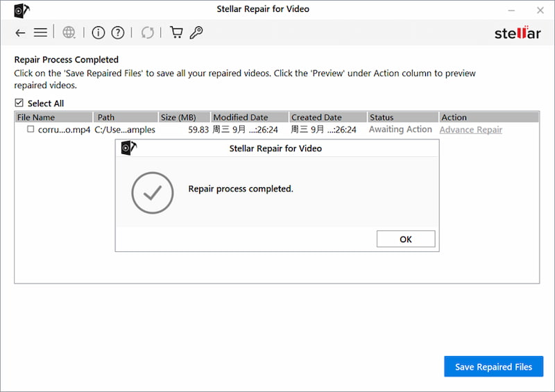Show the About information icon
Viewport: 555px width, 392px height.
[x=98, y=33]
